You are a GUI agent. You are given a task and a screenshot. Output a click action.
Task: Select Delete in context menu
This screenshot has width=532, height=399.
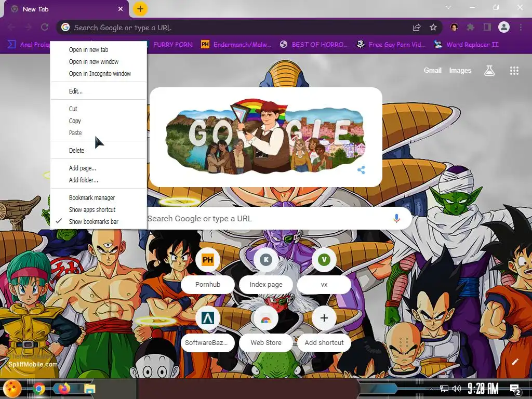click(x=98, y=150)
